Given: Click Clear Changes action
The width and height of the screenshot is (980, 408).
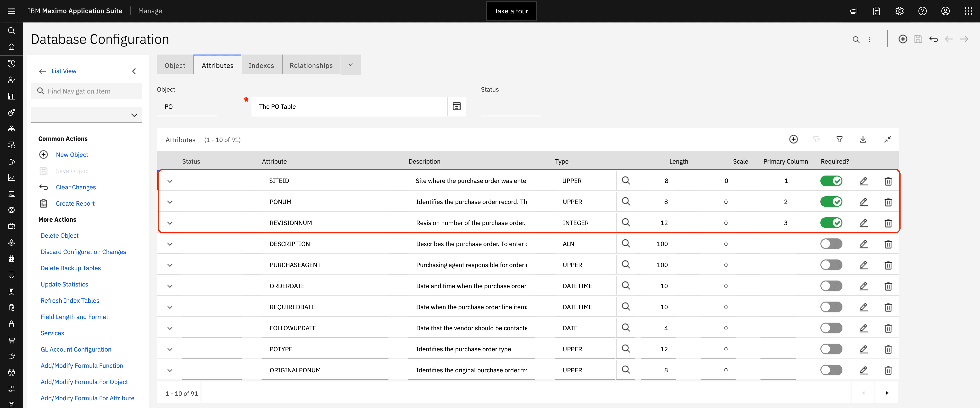Looking at the screenshot, I should [x=76, y=187].
